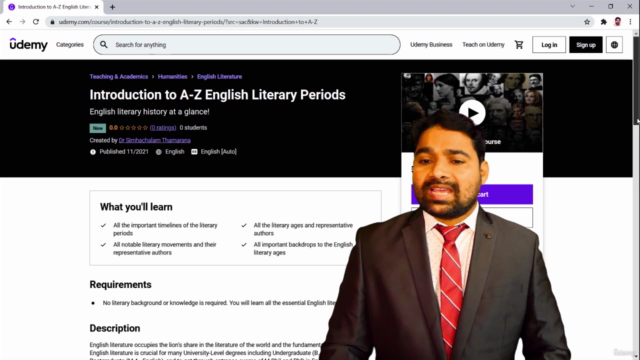
Task: Click the browser forward arrow
Action: coord(22,22)
